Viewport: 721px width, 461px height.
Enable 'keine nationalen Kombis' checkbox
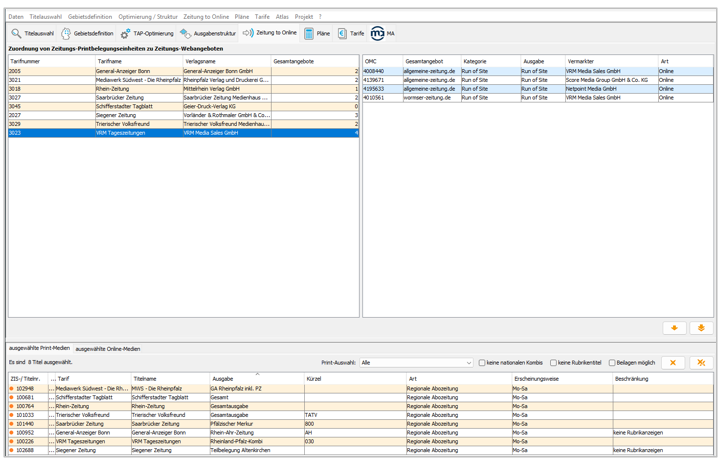483,363
